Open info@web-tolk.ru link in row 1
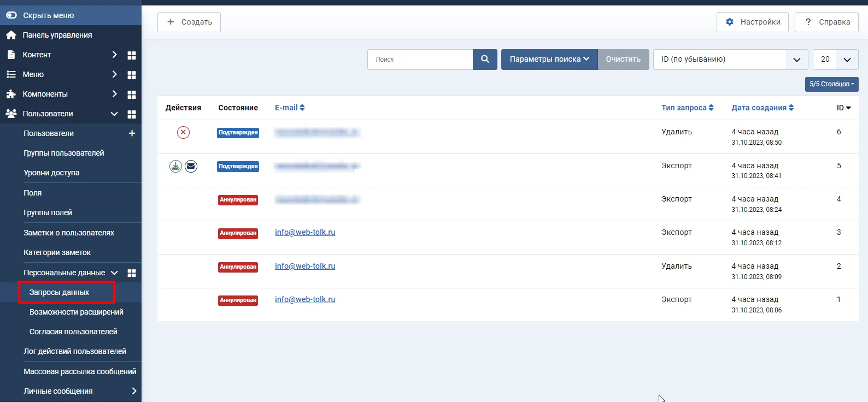The width and height of the screenshot is (868, 402). click(x=305, y=299)
